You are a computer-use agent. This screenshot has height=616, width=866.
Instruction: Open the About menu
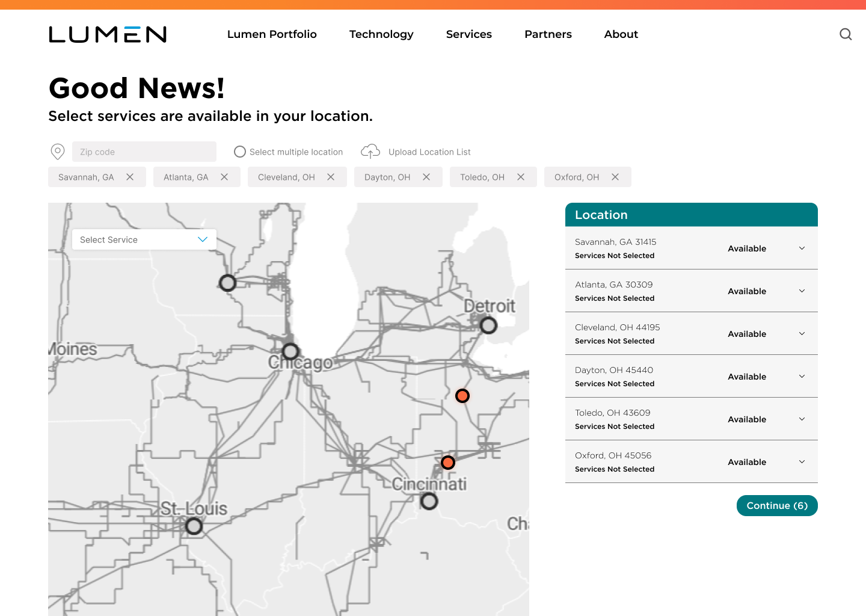pyautogui.click(x=621, y=34)
